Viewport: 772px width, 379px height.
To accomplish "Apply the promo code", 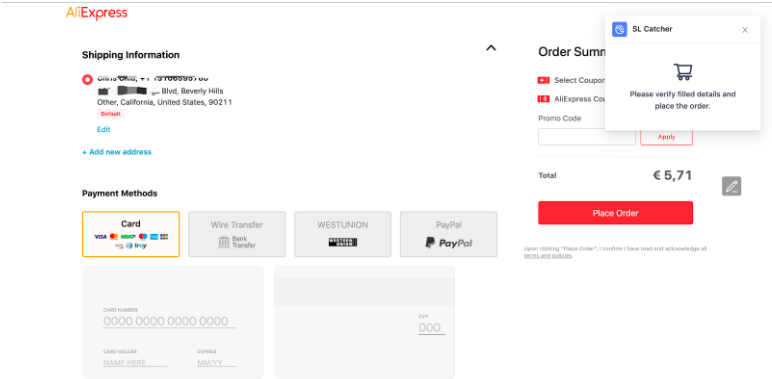I will coord(667,137).
